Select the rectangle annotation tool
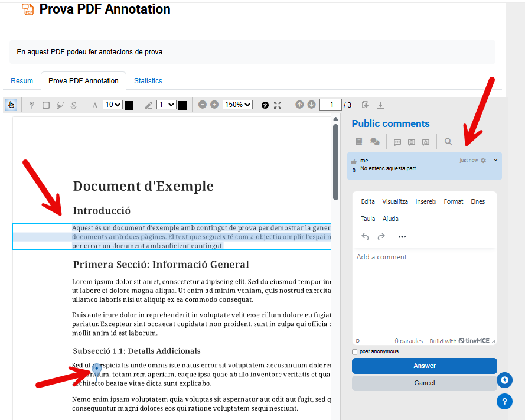The image size is (525, 420). coord(46,105)
